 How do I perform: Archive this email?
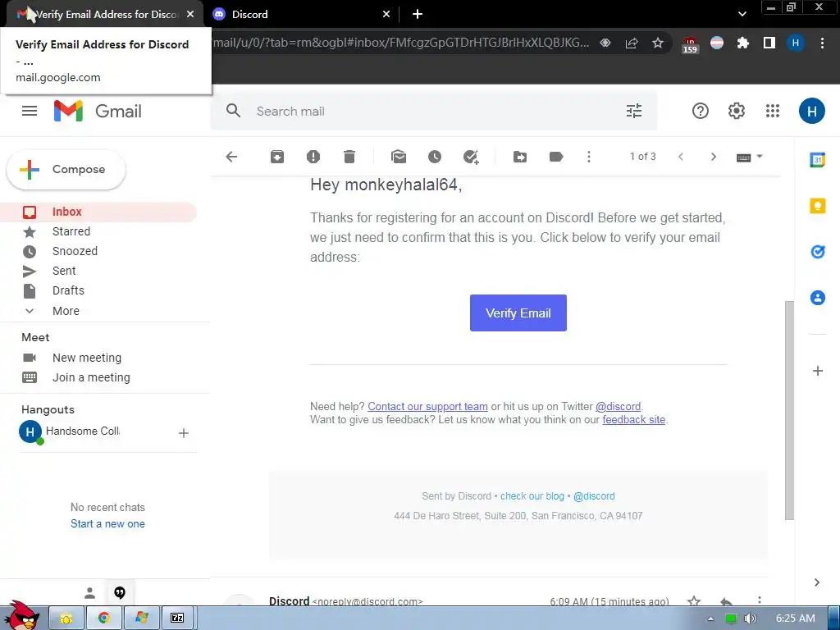click(277, 157)
